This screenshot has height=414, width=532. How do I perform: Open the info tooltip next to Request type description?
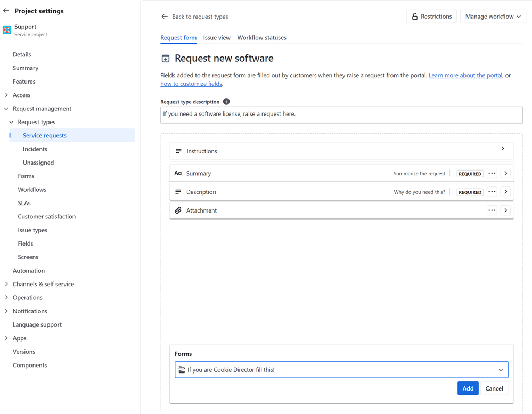coord(226,101)
